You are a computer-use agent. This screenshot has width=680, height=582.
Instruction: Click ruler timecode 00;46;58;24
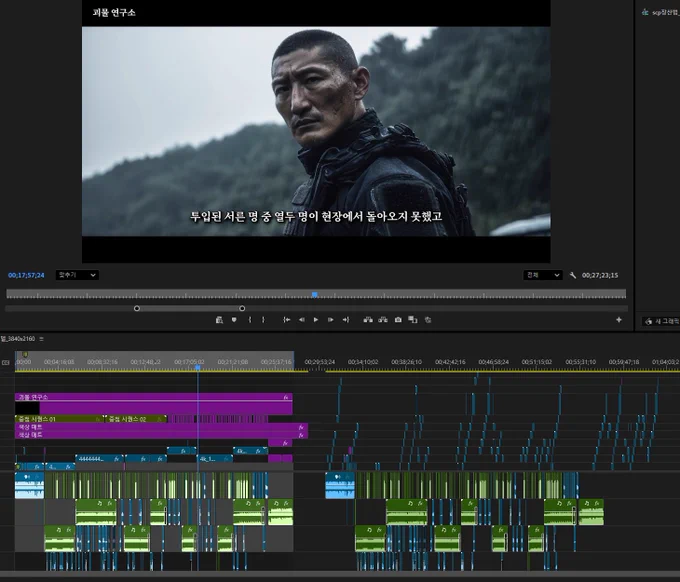pos(494,362)
